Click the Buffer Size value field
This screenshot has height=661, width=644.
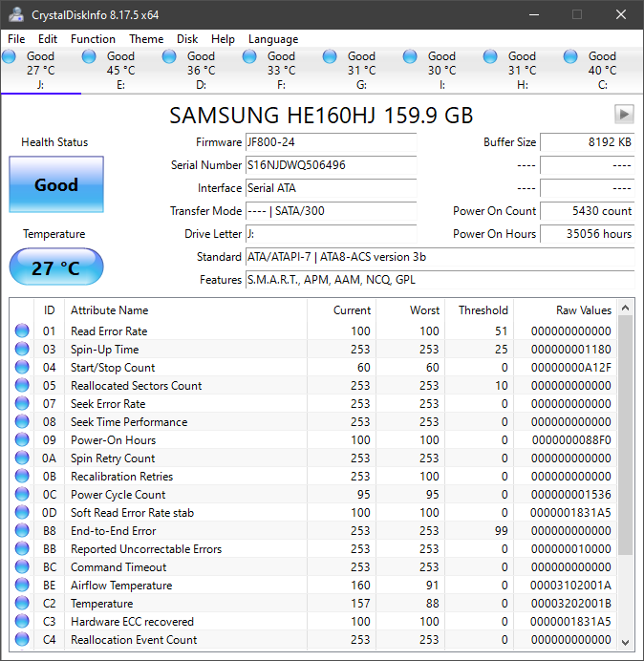pos(587,142)
